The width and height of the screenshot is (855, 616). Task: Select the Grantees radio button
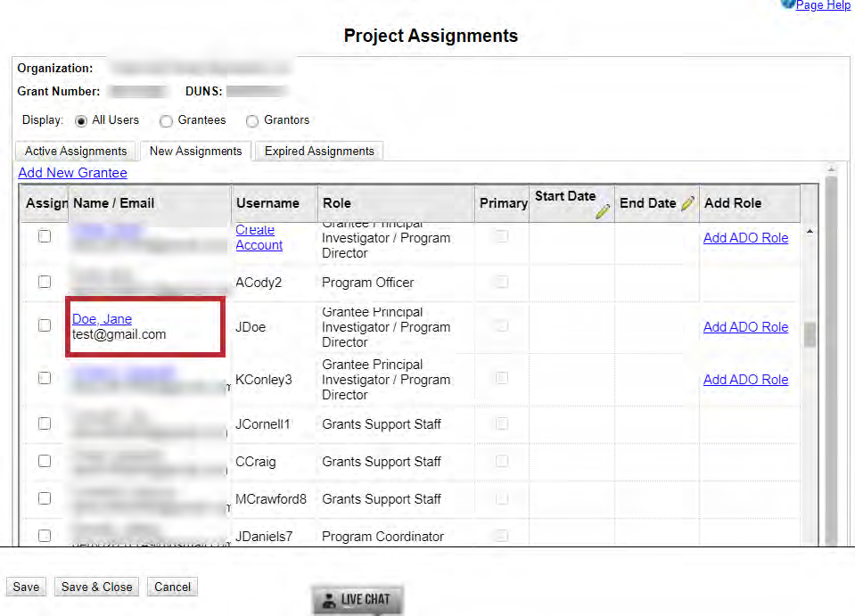point(166,120)
